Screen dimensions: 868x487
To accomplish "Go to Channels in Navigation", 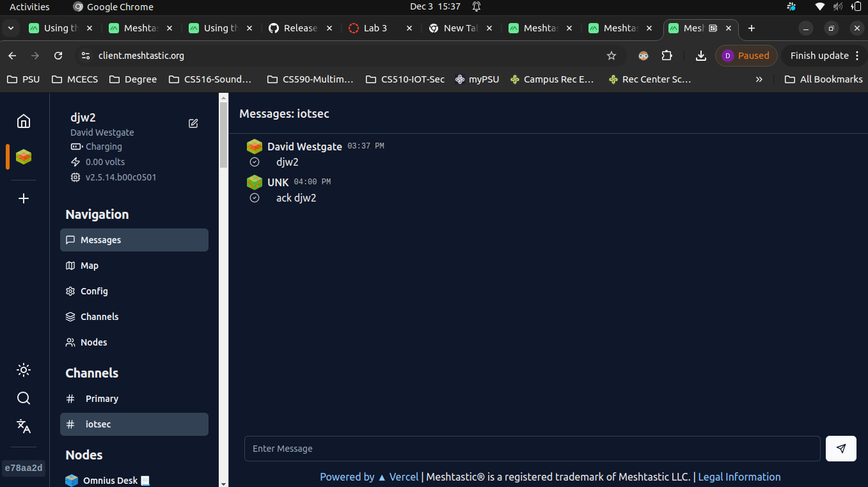I will (99, 317).
